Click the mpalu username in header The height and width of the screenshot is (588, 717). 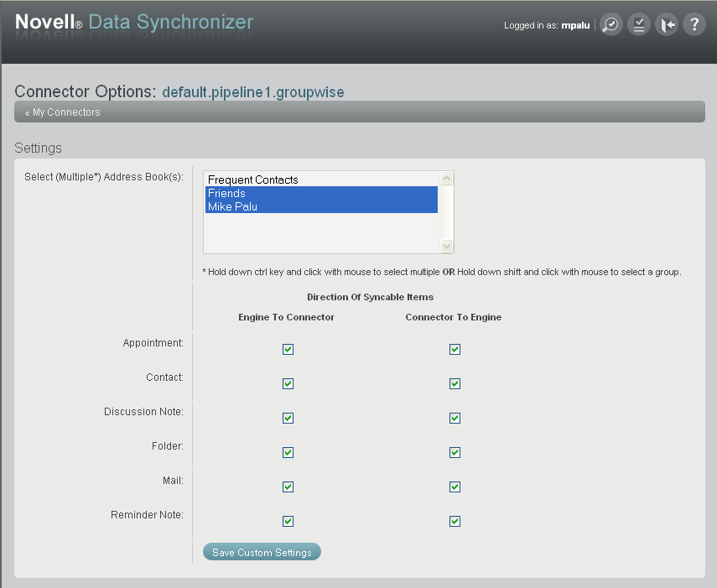click(x=575, y=25)
